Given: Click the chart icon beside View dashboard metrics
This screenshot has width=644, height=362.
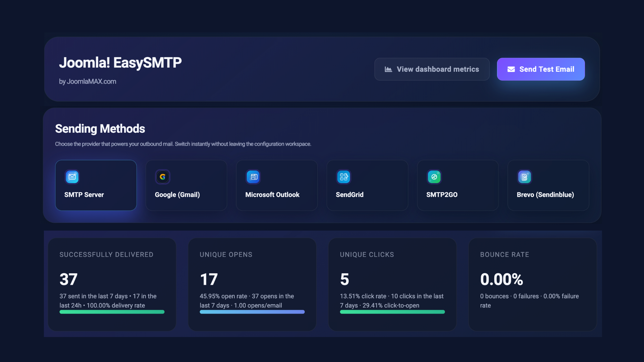Looking at the screenshot, I should click(x=388, y=69).
